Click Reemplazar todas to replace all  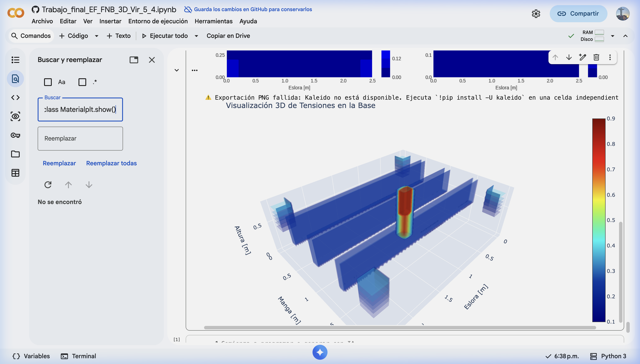pyautogui.click(x=111, y=163)
